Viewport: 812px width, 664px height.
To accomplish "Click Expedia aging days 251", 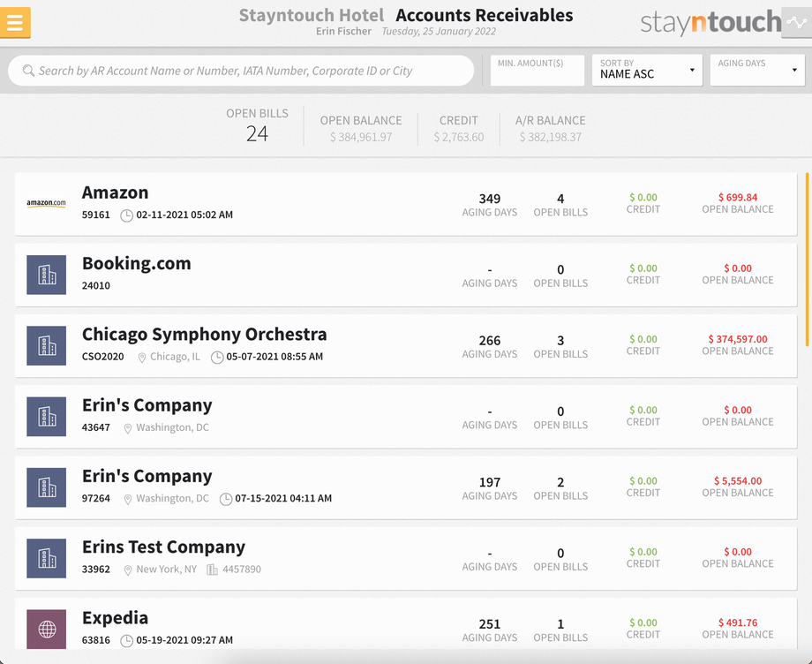I will [489, 624].
